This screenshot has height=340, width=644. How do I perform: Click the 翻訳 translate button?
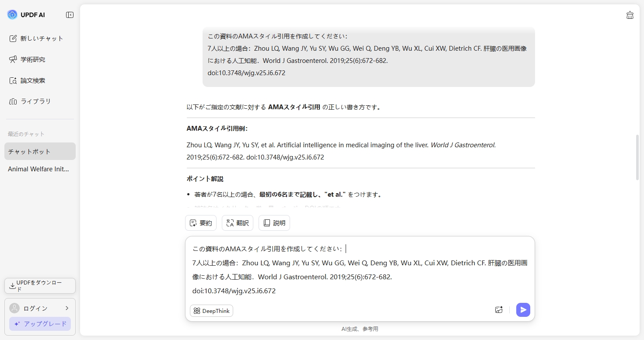(238, 223)
